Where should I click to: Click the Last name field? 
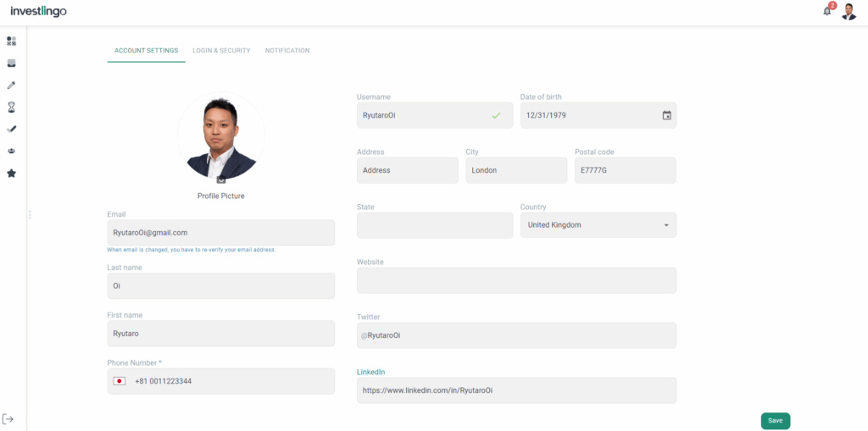click(x=221, y=285)
